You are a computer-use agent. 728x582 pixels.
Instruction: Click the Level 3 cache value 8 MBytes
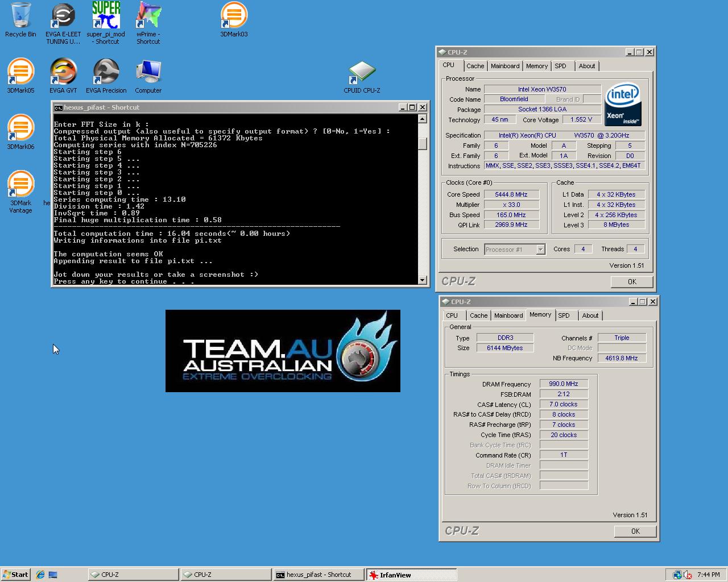coord(617,225)
